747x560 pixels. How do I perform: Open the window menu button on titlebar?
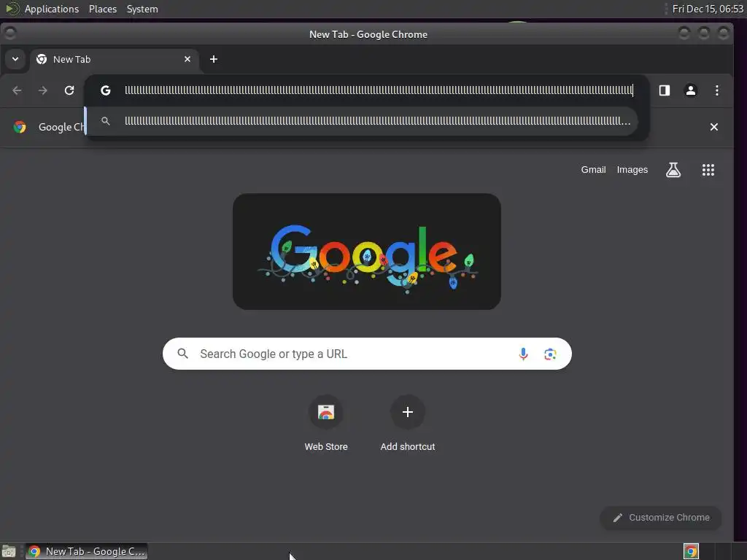pyautogui.click(x=9, y=33)
